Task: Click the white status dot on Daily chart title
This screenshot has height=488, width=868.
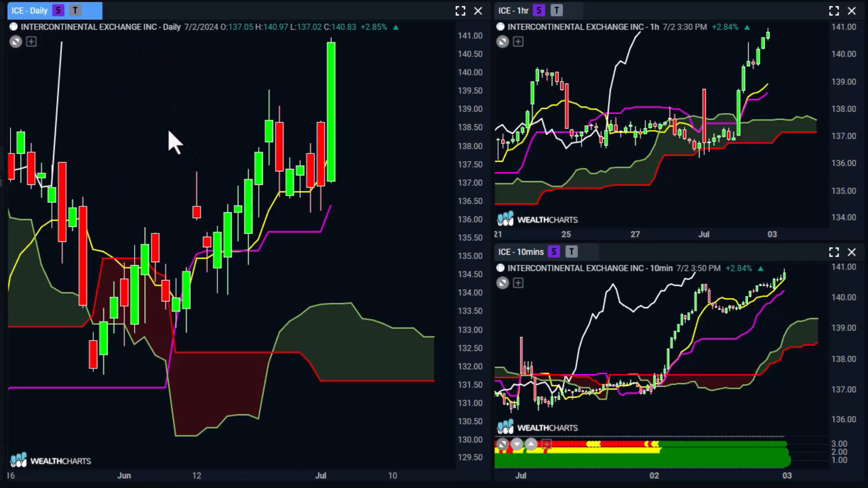Action: click(14, 27)
